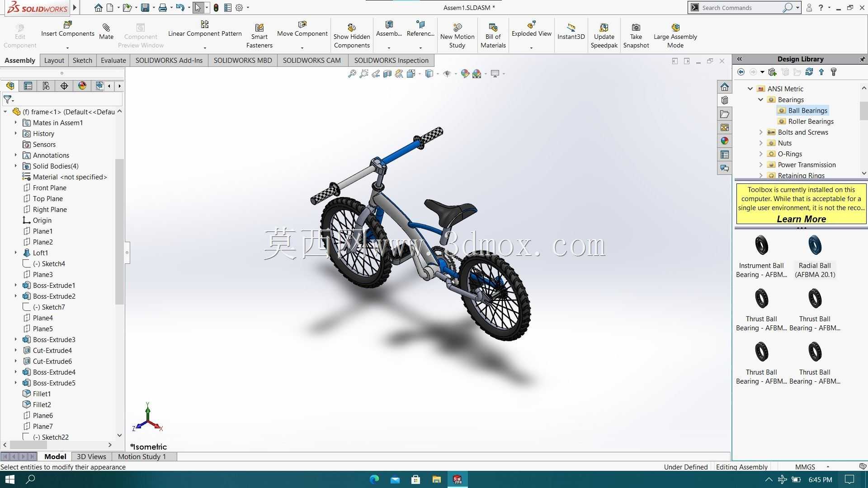Open the File Explorer task pane tab
This screenshot has height=488, width=868.
point(725,114)
